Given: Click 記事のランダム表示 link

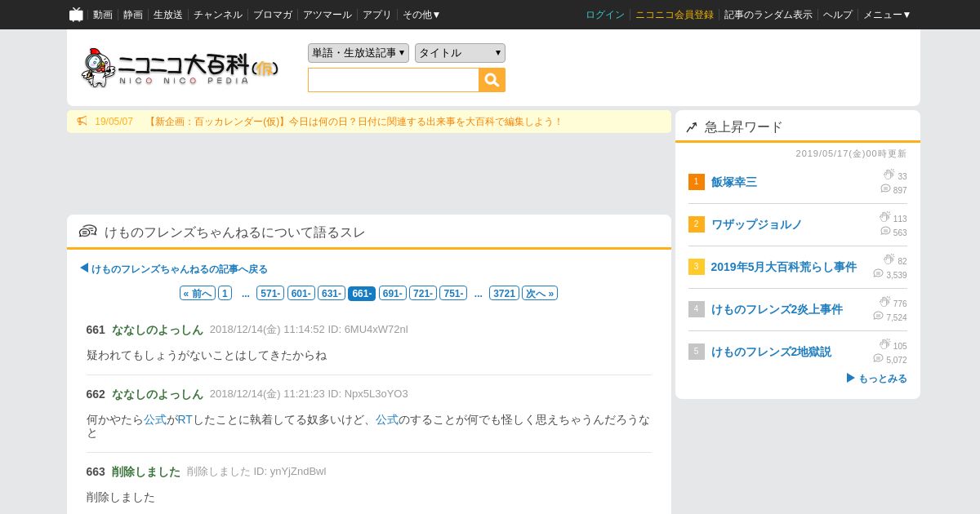Looking at the screenshot, I should (x=768, y=15).
